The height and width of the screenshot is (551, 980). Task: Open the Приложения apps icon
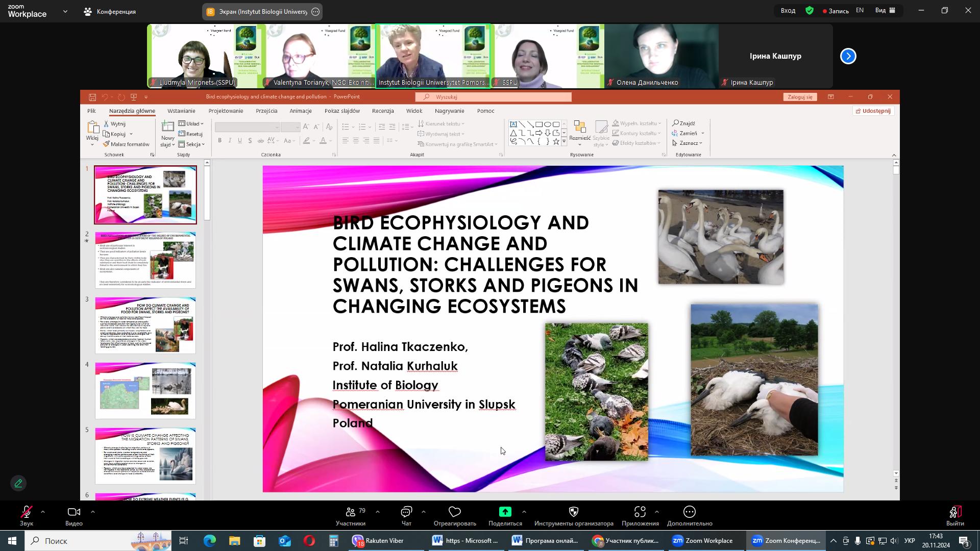pyautogui.click(x=640, y=512)
